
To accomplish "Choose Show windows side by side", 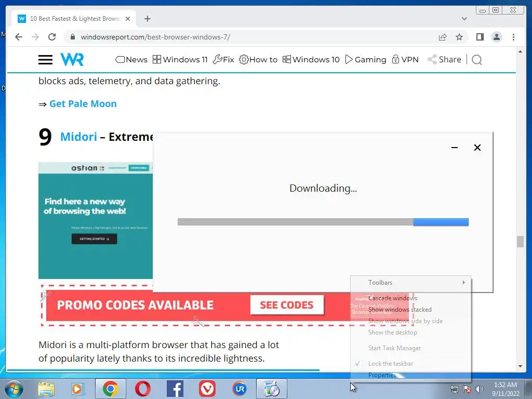I will pyautogui.click(x=410, y=321).
